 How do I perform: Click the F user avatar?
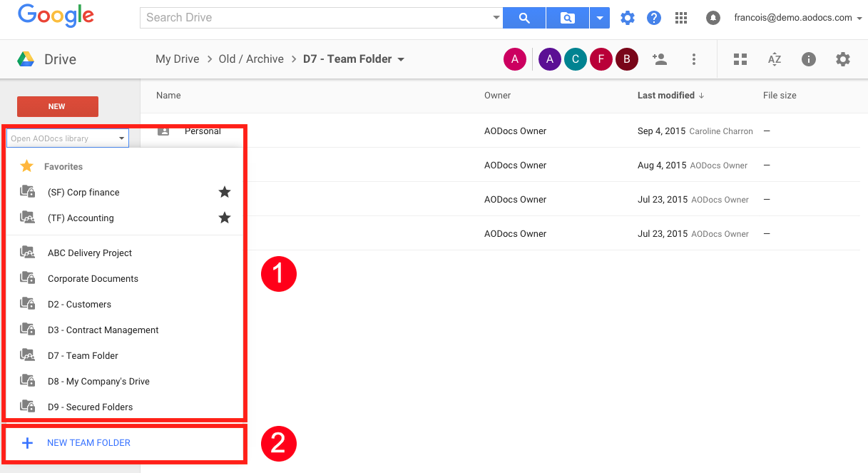(x=601, y=59)
